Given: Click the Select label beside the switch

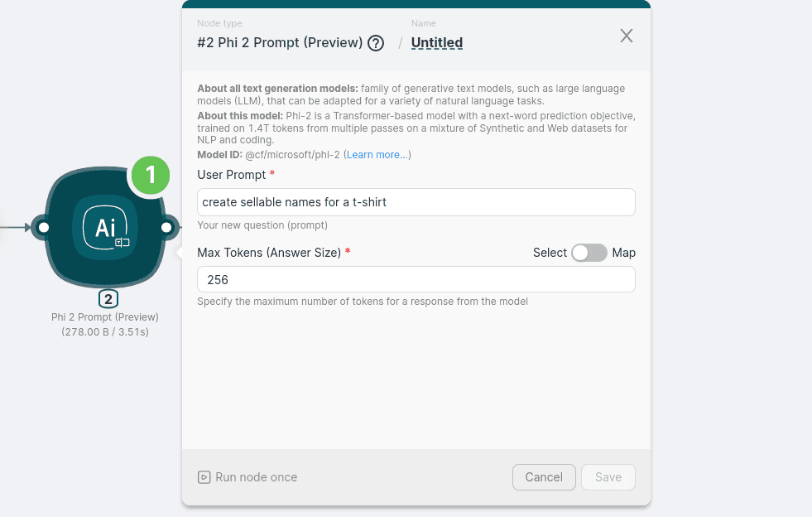Looking at the screenshot, I should coord(550,253).
